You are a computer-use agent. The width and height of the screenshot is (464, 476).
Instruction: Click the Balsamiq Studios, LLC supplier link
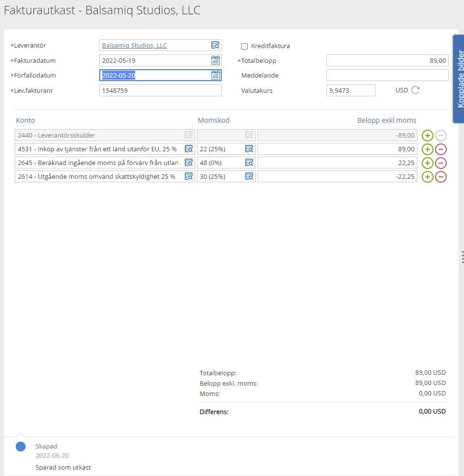[x=134, y=45]
